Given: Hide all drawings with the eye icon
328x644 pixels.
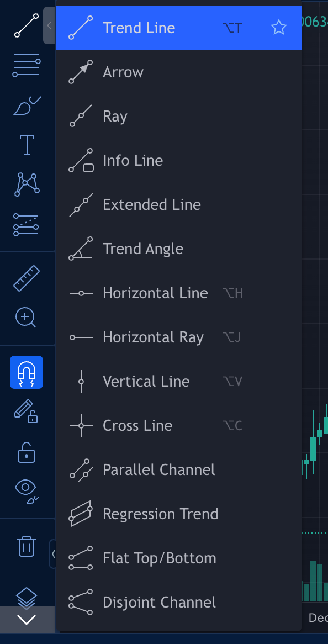Looking at the screenshot, I should (x=27, y=491).
